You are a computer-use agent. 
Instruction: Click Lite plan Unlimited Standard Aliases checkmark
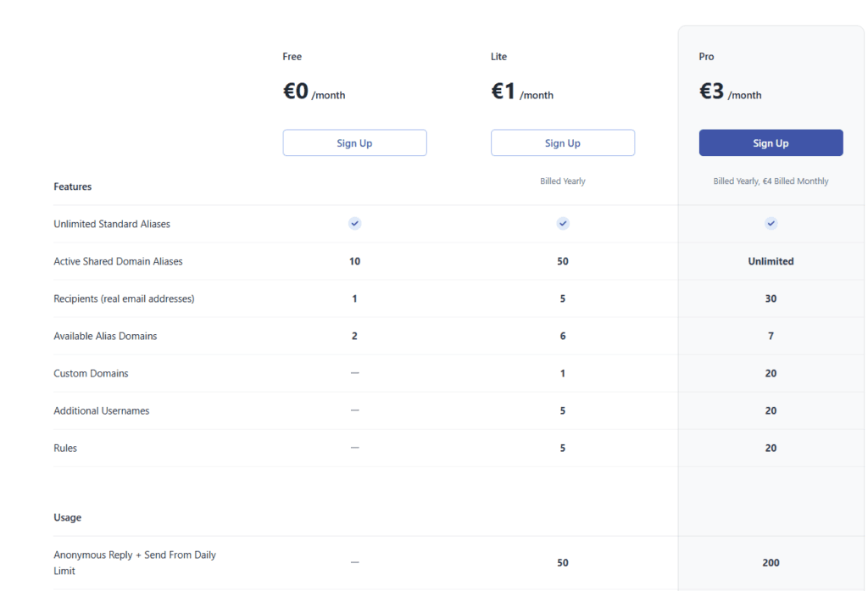[x=563, y=223]
